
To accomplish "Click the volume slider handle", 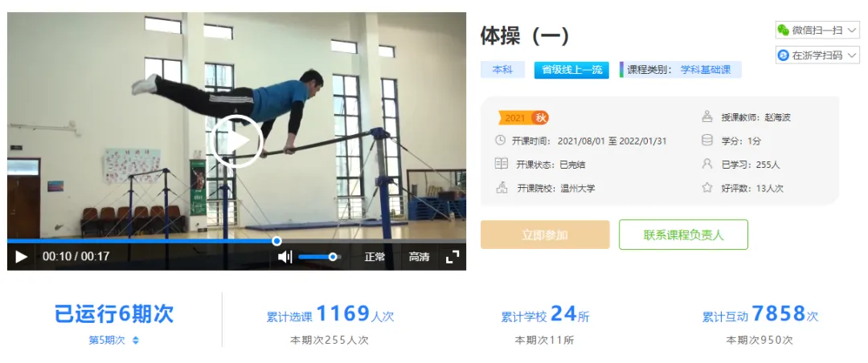I will pos(333,257).
